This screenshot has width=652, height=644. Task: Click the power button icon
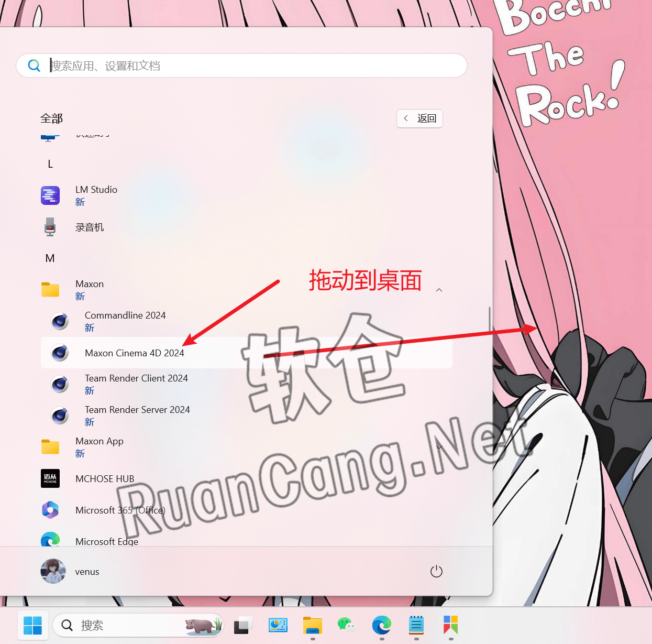(x=436, y=571)
